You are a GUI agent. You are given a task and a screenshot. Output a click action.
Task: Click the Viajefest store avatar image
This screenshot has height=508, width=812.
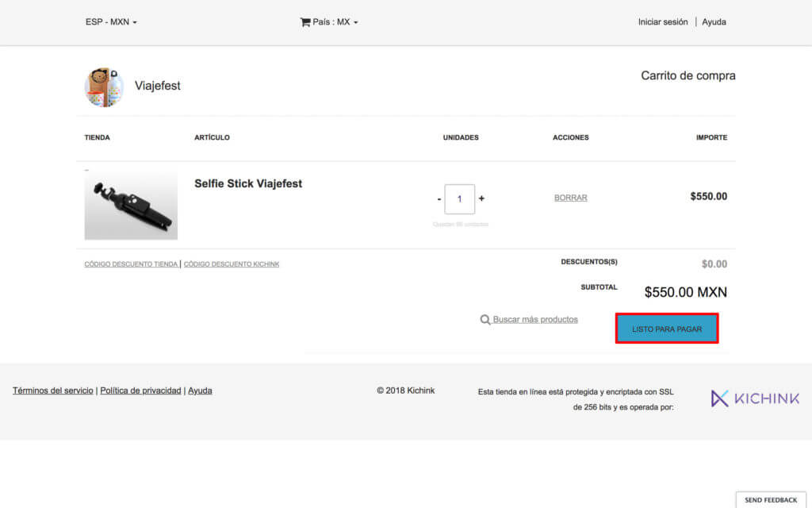click(x=104, y=87)
